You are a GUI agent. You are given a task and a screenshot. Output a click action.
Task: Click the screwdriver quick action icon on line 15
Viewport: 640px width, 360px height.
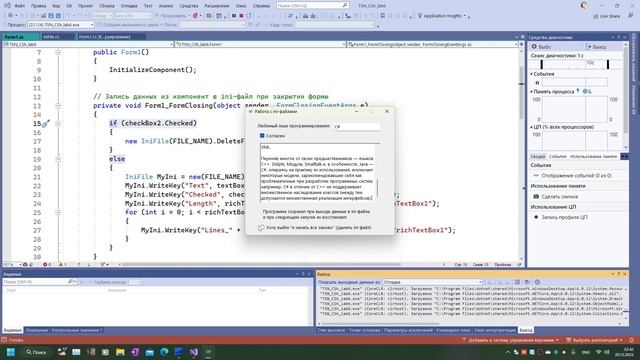coord(46,123)
